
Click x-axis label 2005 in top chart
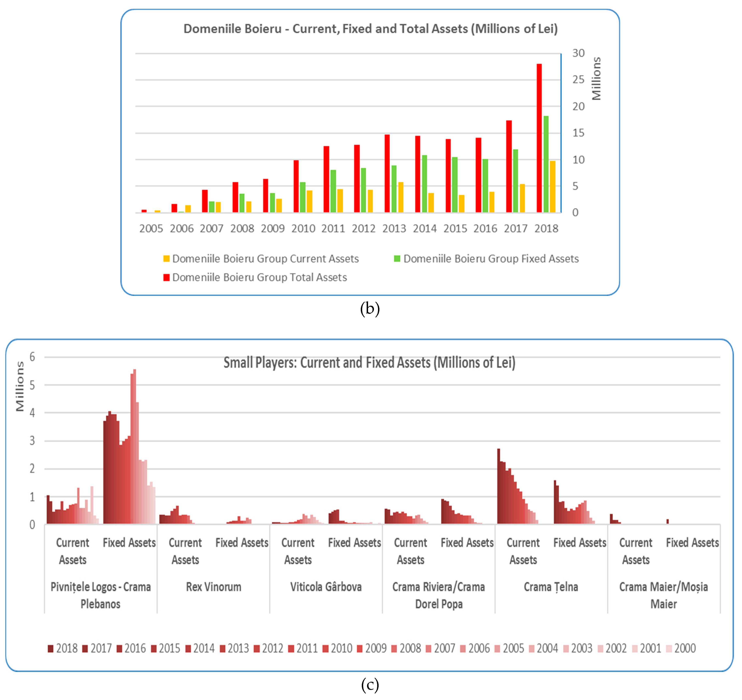151,228
